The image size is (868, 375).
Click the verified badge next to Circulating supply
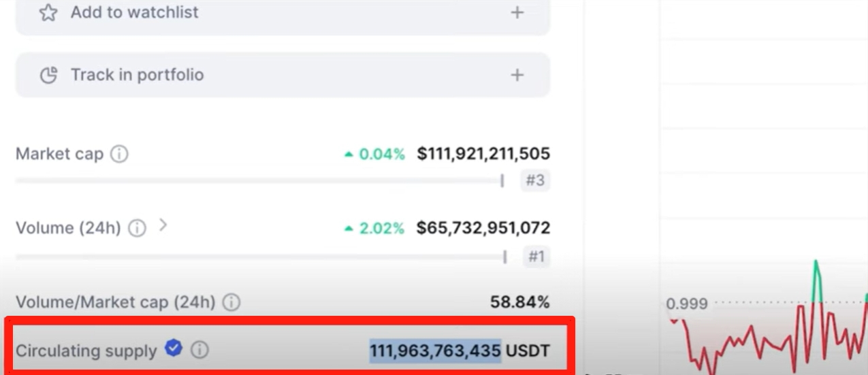coord(174,349)
